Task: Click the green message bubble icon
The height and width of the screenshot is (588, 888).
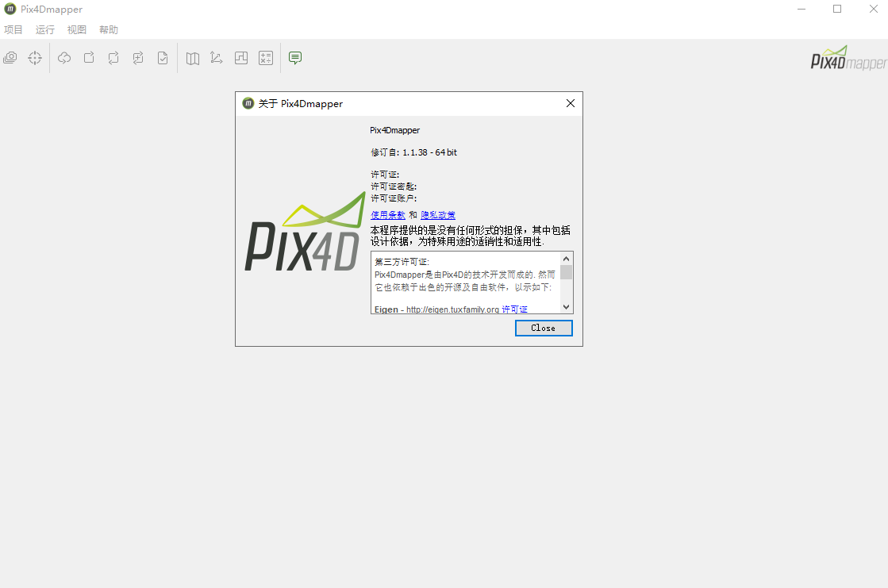Action: click(295, 58)
